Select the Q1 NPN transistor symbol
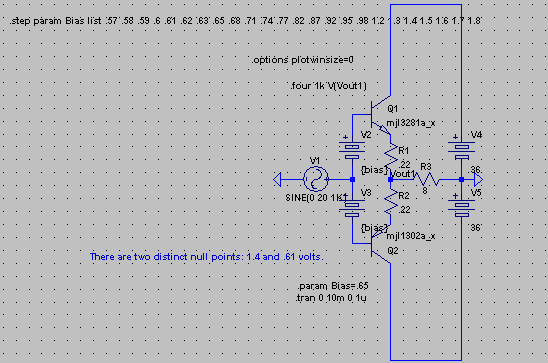The image size is (548, 363). 380,115
